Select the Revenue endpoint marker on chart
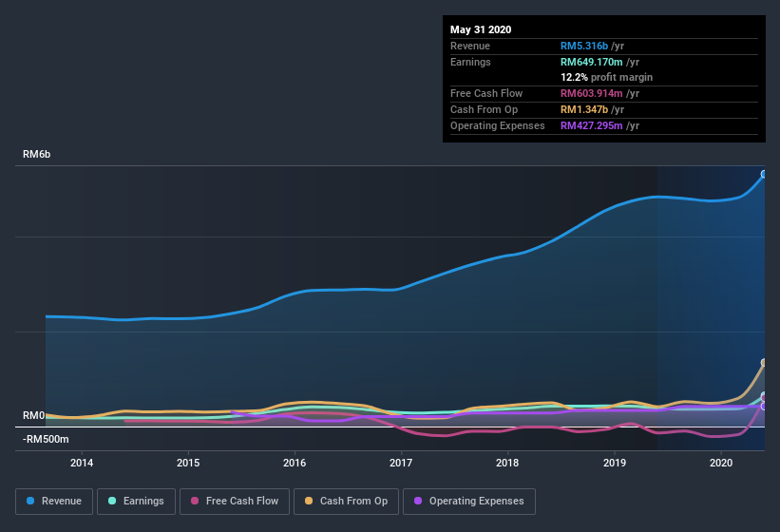The width and height of the screenshot is (780, 532). tap(764, 174)
